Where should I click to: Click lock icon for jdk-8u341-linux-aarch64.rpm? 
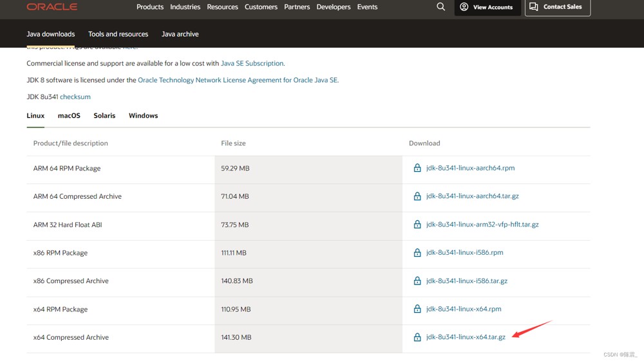[417, 168]
